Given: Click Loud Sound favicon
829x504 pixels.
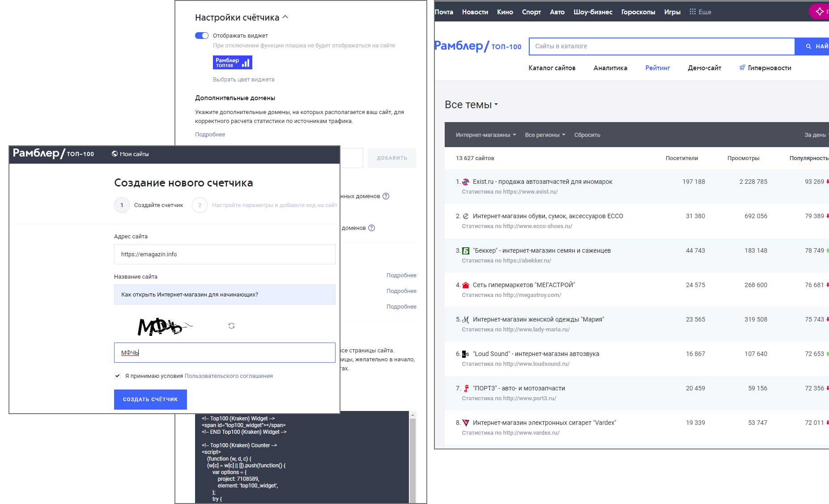Looking at the screenshot, I should pos(466,354).
